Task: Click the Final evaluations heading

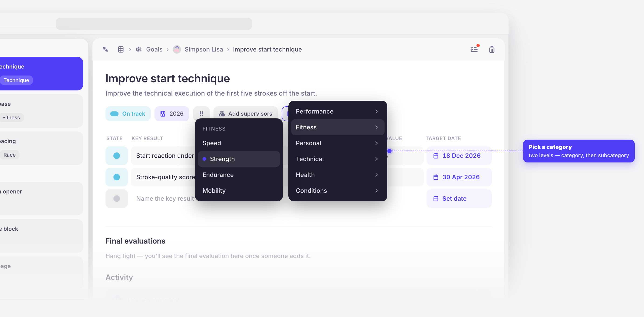Action: (135, 241)
